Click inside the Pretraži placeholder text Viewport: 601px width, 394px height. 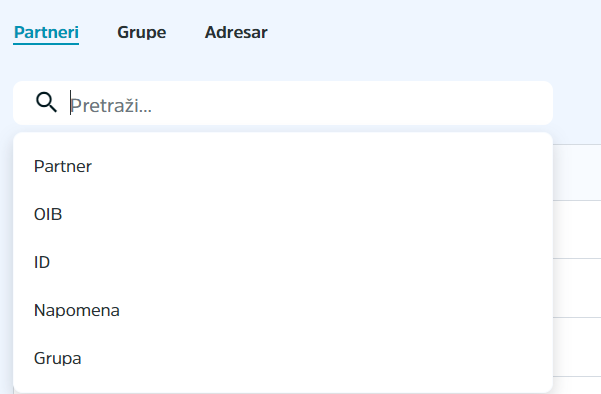(111, 105)
